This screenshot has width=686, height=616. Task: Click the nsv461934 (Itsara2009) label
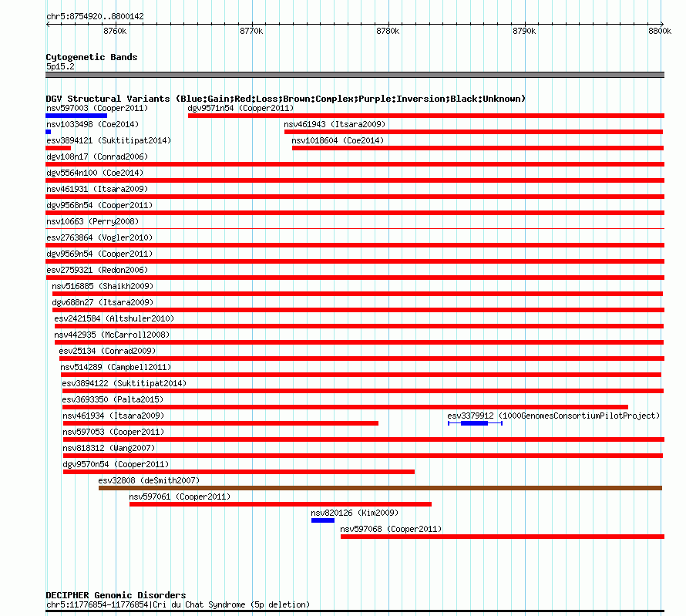pos(113,416)
